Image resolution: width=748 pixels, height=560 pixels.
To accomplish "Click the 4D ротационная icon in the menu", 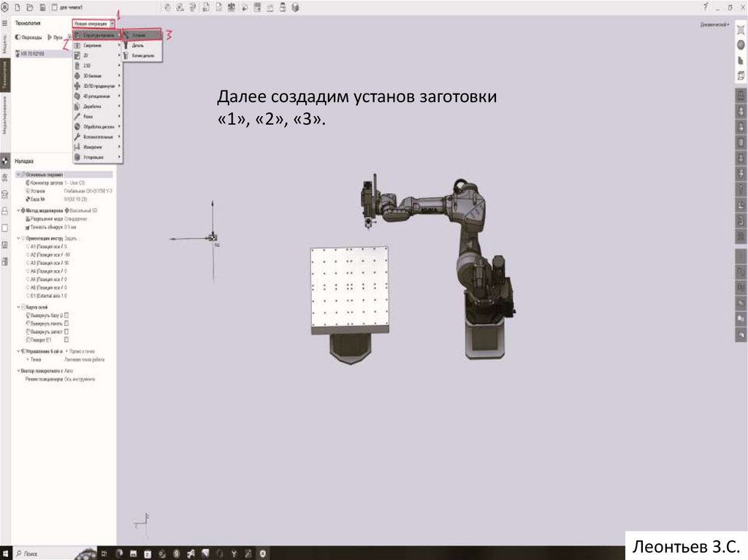I will [x=77, y=96].
